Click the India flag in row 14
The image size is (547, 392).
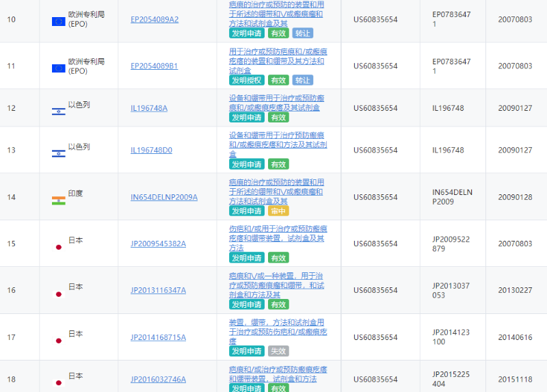point(58,200)
